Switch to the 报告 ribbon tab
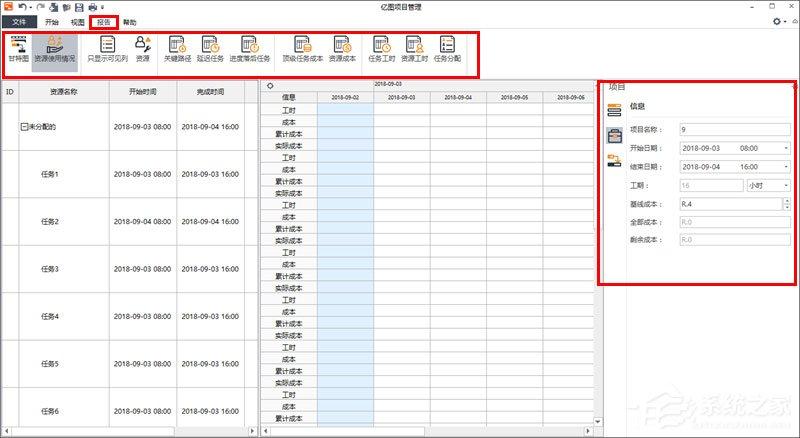This screenshot has height=438, width=800. click(x=104, y=22)
